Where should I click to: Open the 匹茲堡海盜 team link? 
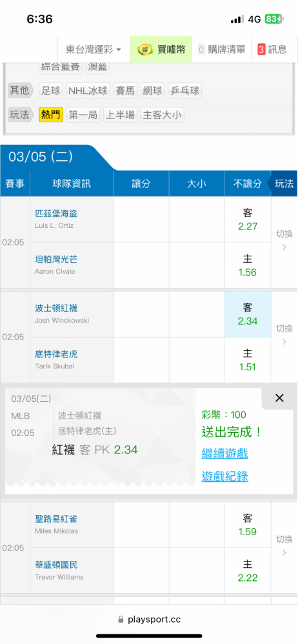coord(56,214)
